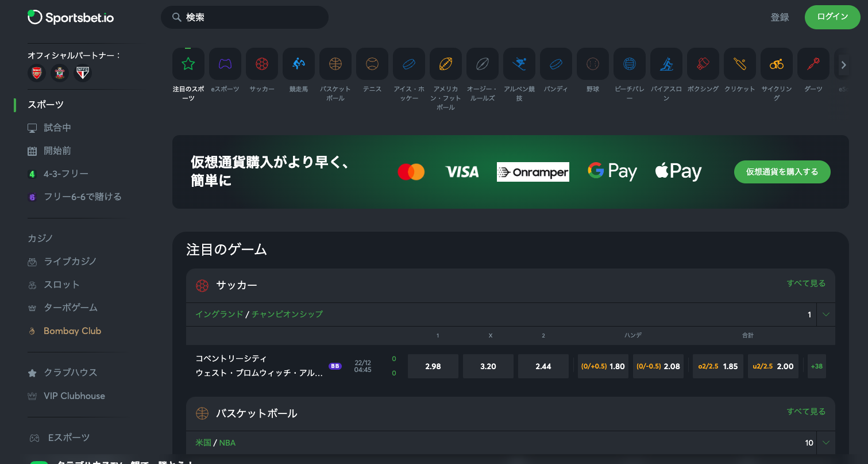This screenshot has width=868, height=464.
Task: Open the バンディ sport icon
Action: click(556, 64)
